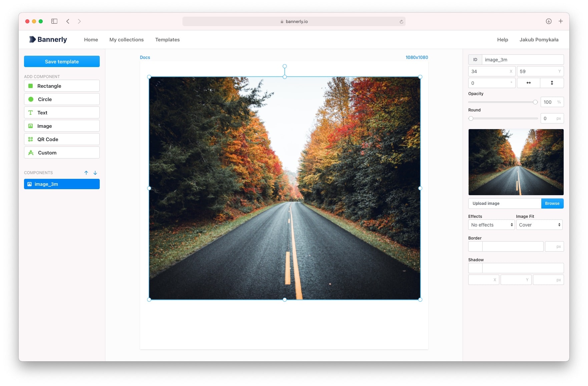Flip image horizontally
The width and height of the screenshot is (588, 386).
click(528, 83)
